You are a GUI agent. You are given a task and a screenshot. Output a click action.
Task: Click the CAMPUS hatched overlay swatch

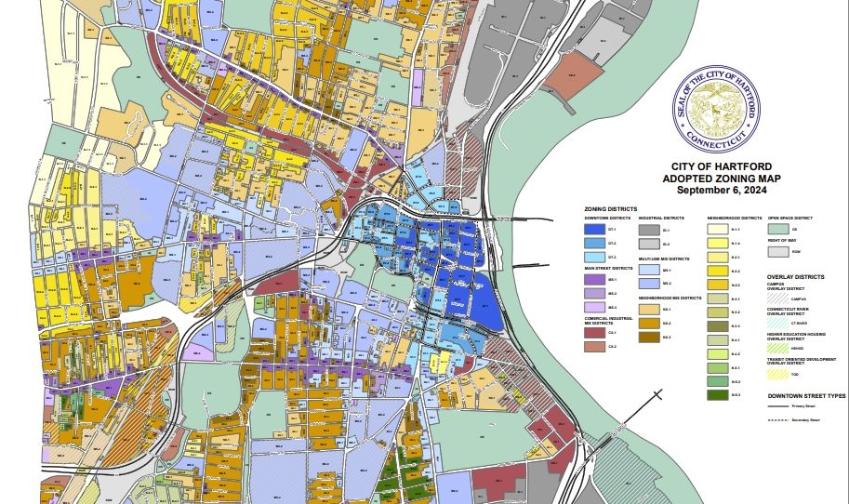pos(777,298)
